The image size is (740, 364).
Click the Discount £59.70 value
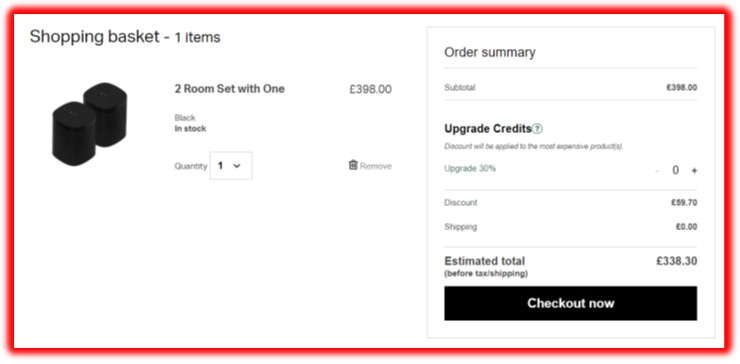(684, 203)
